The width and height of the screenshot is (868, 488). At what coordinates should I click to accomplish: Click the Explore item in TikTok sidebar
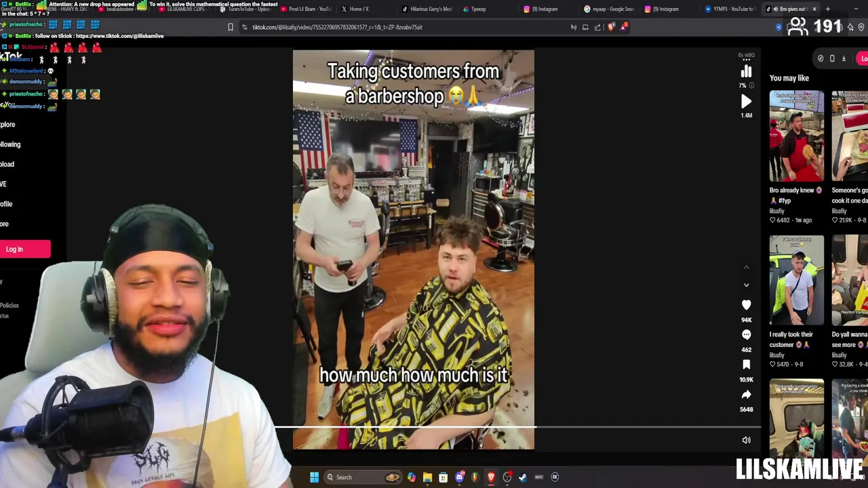click(x=7, y=125)
